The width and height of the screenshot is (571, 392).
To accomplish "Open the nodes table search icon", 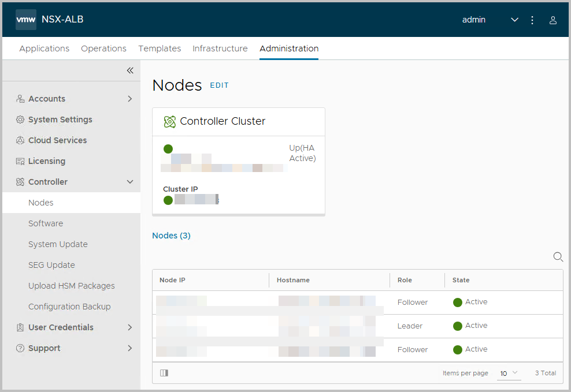I will (x=558, y=257).
